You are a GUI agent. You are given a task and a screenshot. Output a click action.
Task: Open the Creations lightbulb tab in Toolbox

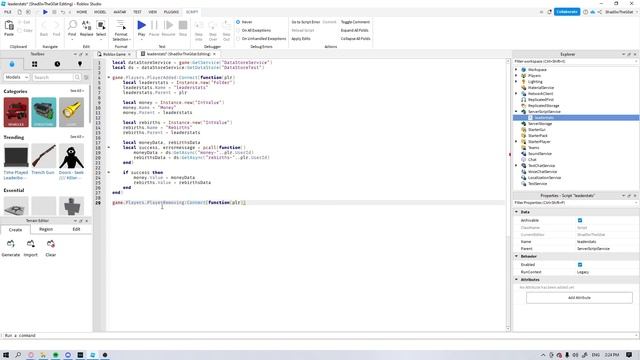pos(80,64)
